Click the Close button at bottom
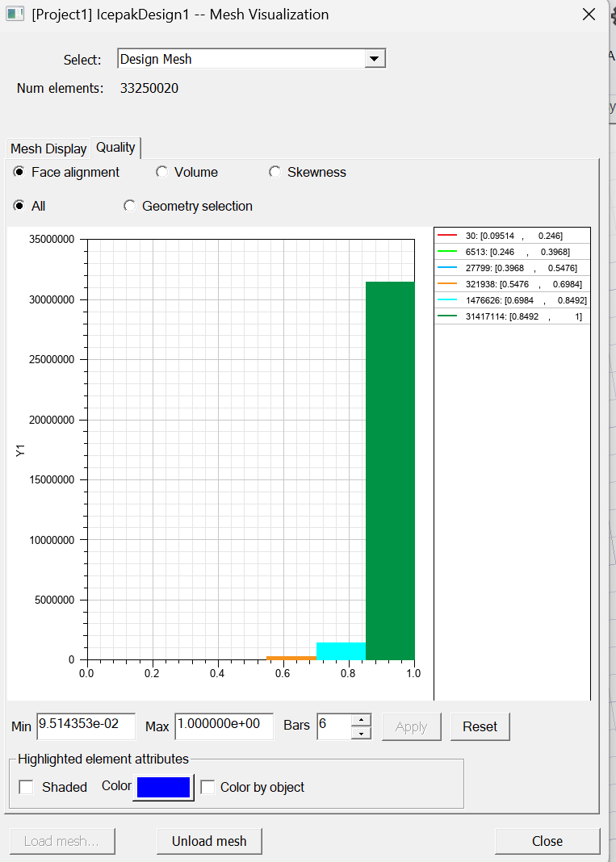Viewport: 616px width, 862px height. coord(547,841)
